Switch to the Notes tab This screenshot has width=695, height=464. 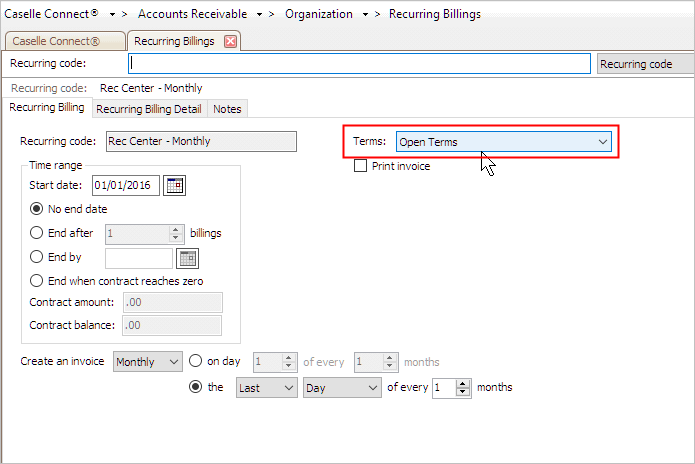[227, 109]
